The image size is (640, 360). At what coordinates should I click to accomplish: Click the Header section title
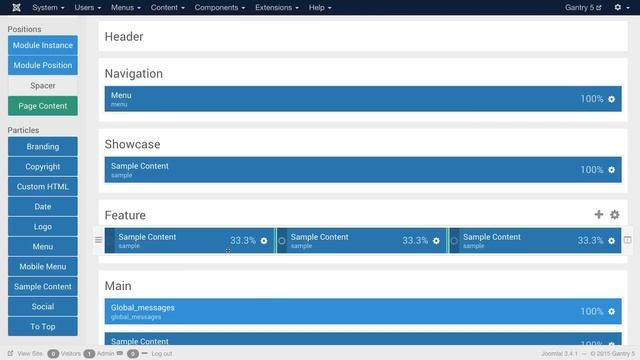coord(124,37)
